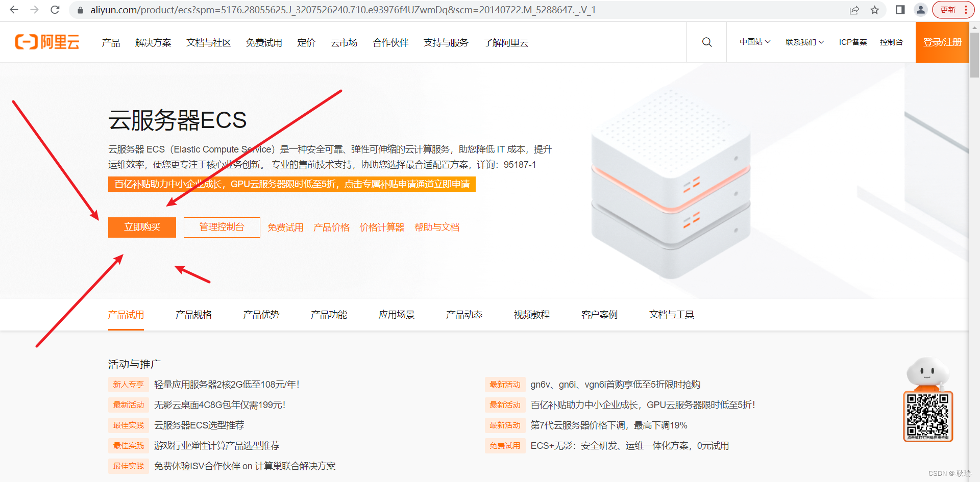The image size is (980, 482).
Task: Open 轻量应用服务器2核2G低至108元/年 promo
Action: [227, 385]
